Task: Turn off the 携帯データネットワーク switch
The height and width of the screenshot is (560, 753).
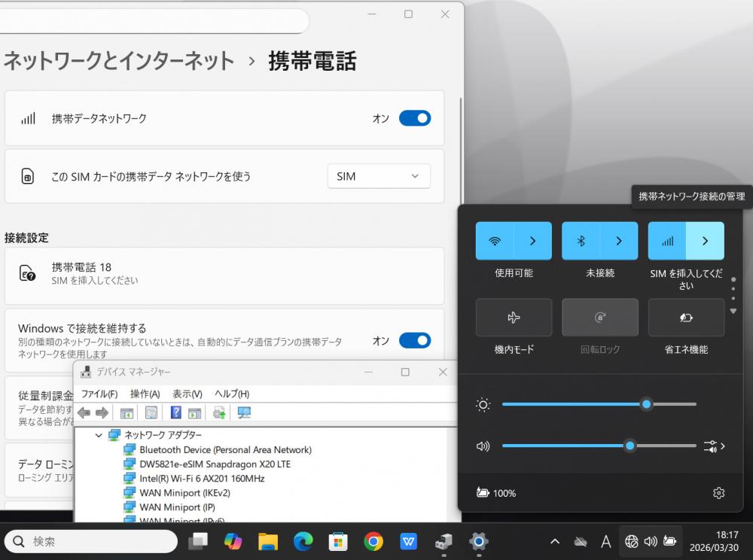Action: (414, 118)
